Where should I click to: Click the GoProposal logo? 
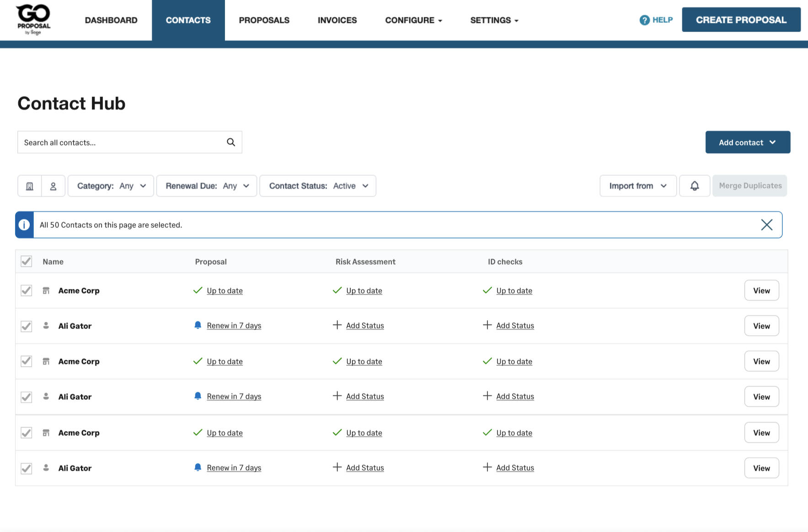[33, 19]
